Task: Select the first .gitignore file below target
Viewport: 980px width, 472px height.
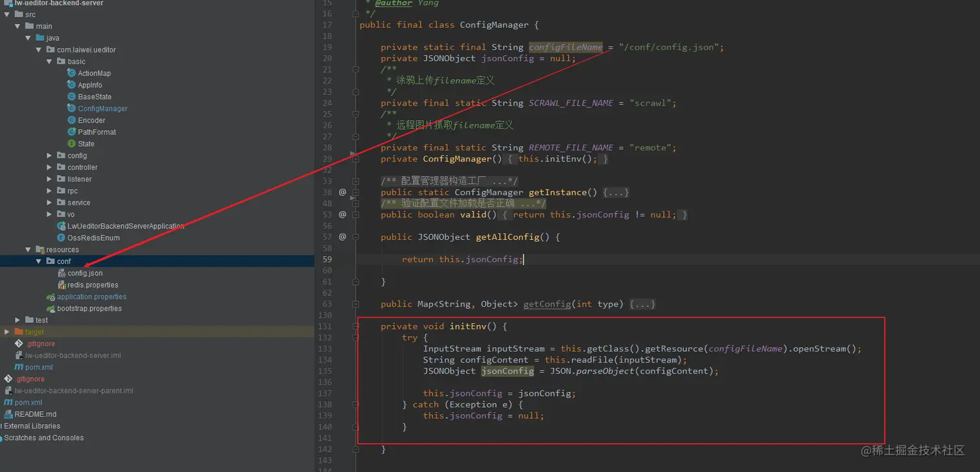Action: tap(41, 344)
